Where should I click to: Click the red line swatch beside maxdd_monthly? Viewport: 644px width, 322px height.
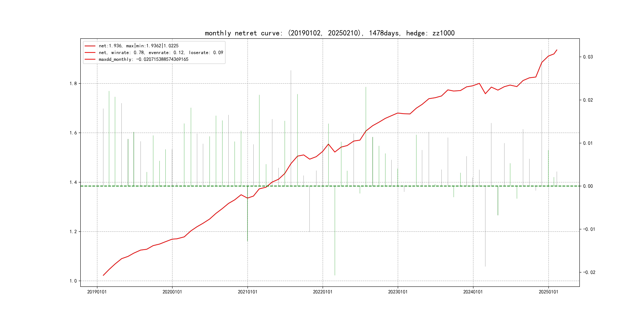90,59
